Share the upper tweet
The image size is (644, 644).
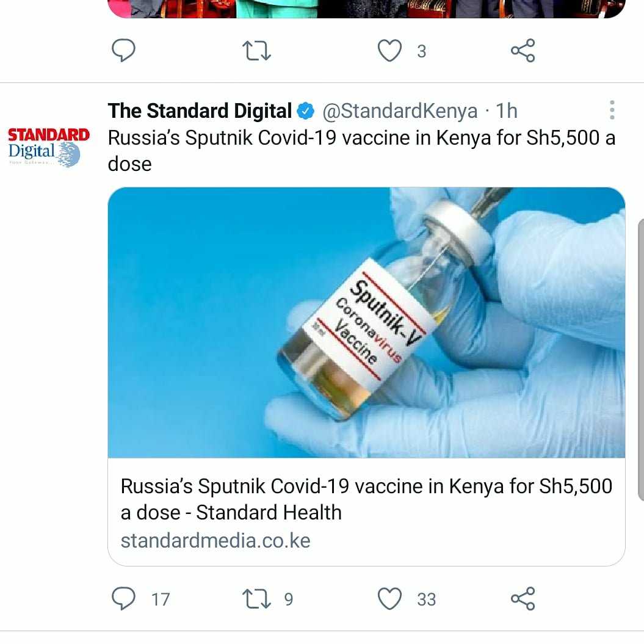point(523,51)
